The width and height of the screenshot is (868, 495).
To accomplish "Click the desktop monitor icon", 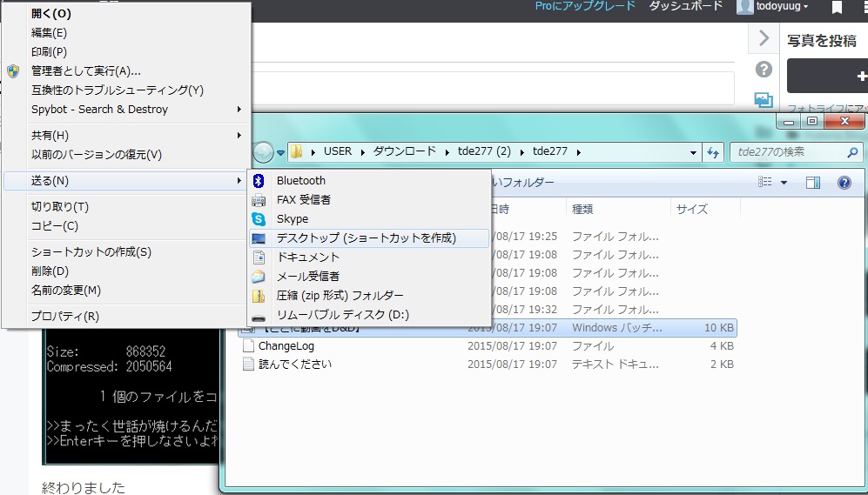I will point(259,239).
